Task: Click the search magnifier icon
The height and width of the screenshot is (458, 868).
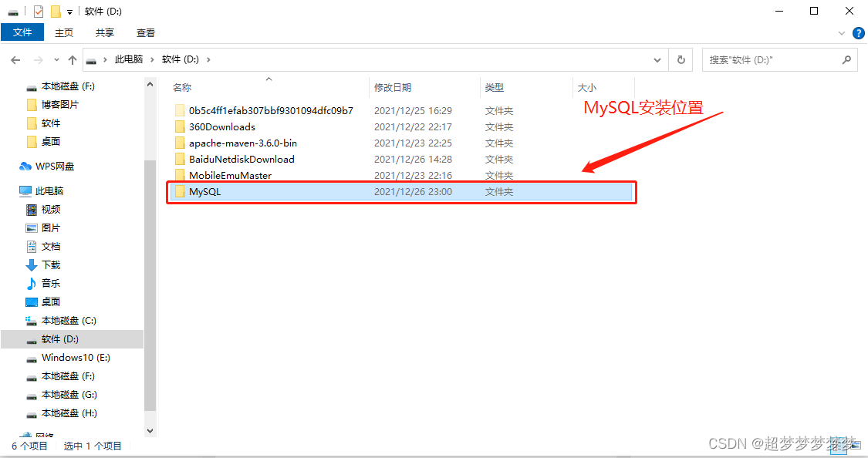Action: click(846, 59)
